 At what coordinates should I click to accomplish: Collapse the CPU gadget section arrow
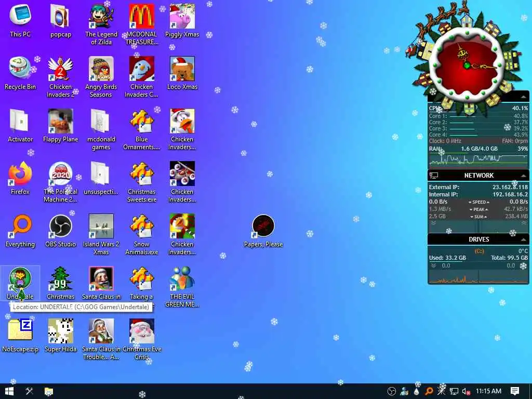(524, 97)
